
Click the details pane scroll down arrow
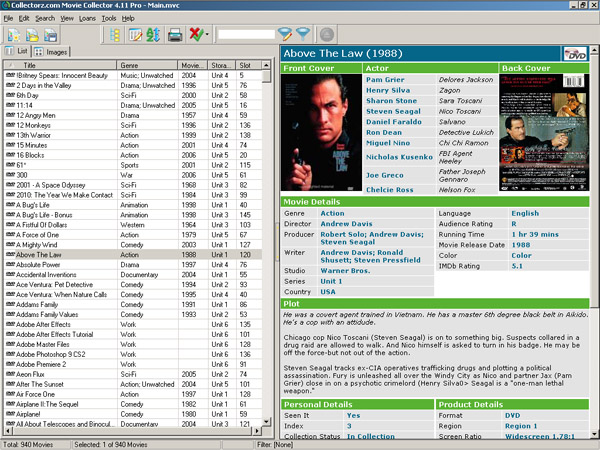pos(594,434)
